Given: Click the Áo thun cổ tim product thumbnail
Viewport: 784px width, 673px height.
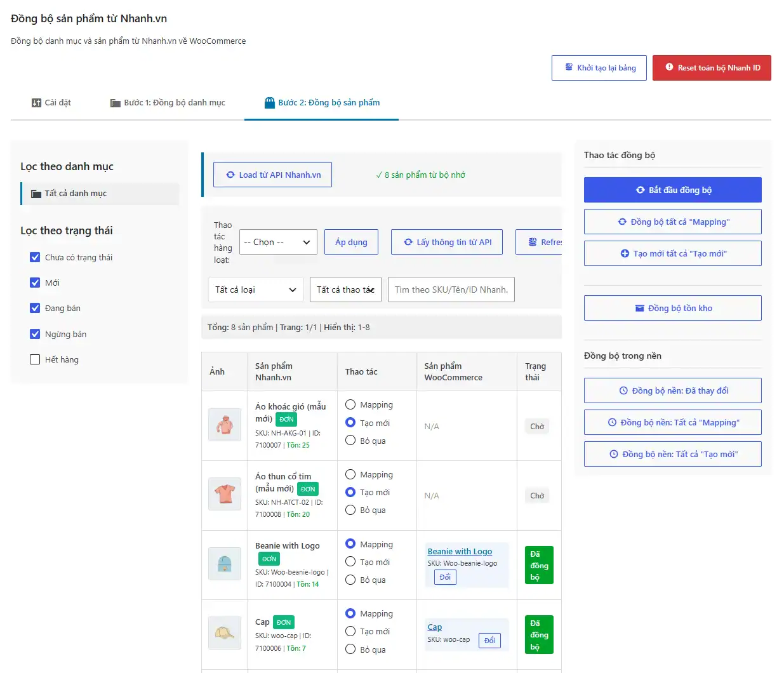Looking at the screenshot, I should pyautogui.click(x=225, y=494).
